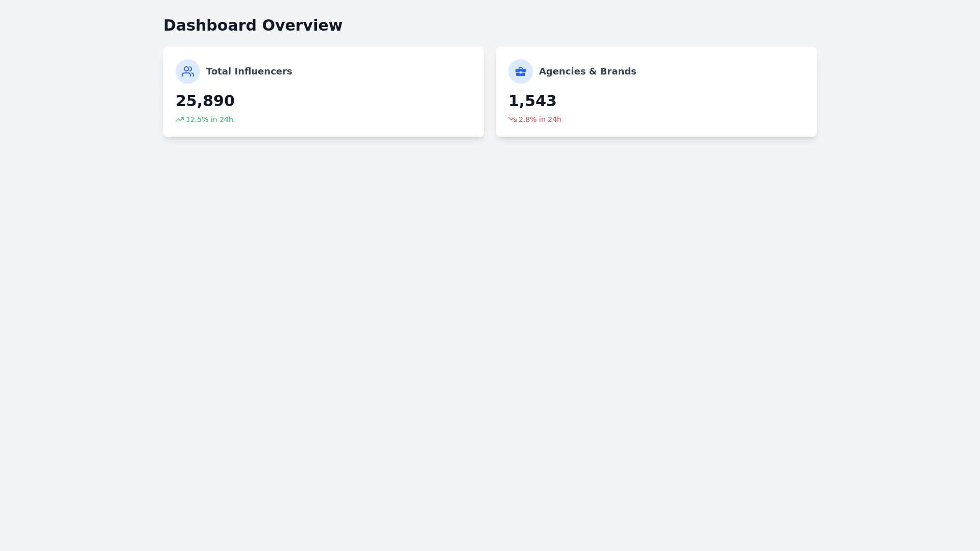
Task: Select the Agencies & Brands card title
Action: pyautogui.click(x=587, y=71)
